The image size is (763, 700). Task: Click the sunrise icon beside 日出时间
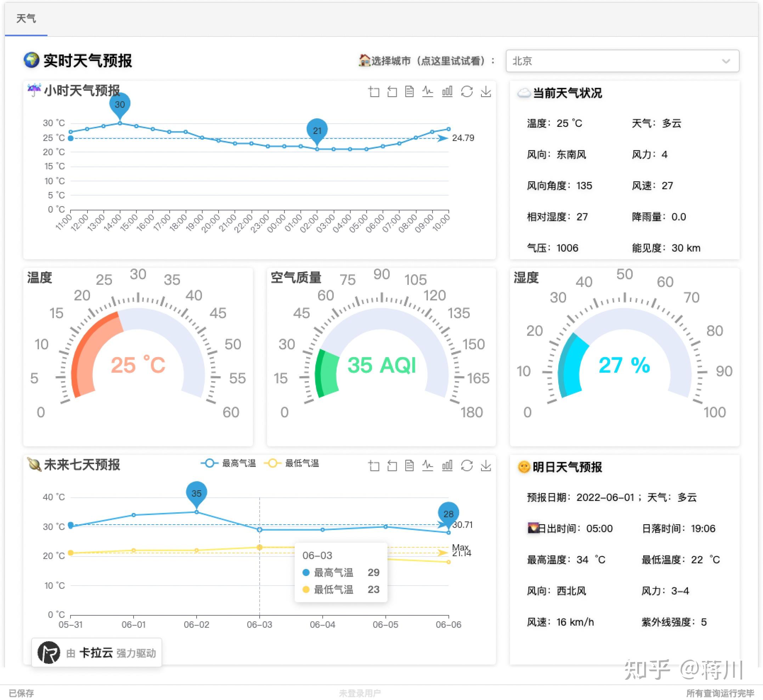tap(533, 527)
